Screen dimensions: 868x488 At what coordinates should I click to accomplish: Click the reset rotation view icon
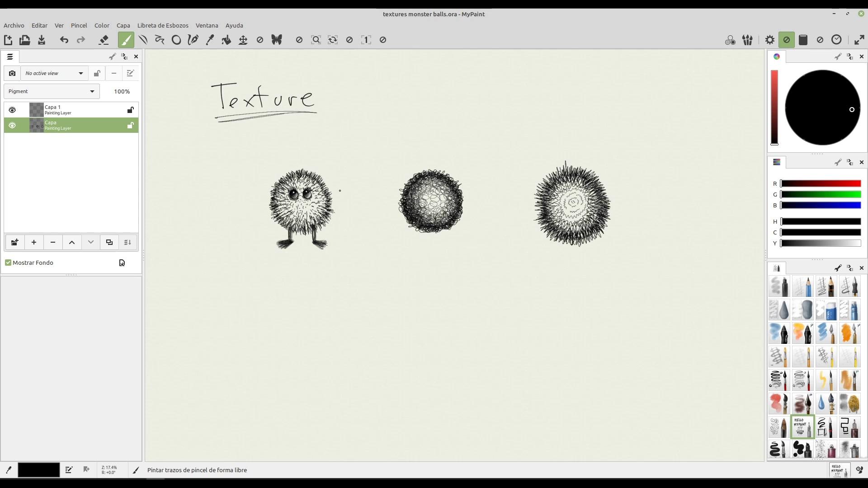333,40
